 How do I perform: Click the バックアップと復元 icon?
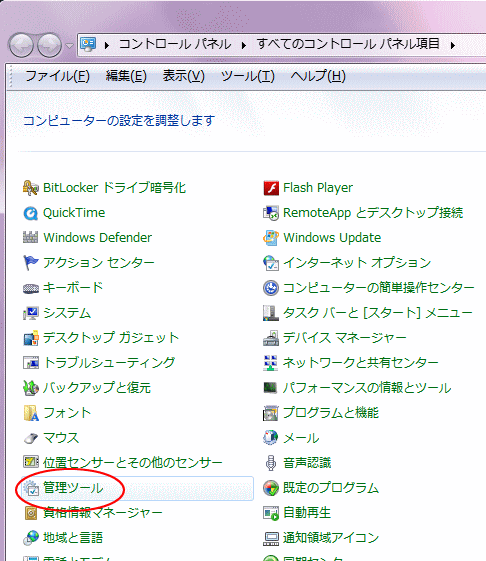tap(30, 388)
